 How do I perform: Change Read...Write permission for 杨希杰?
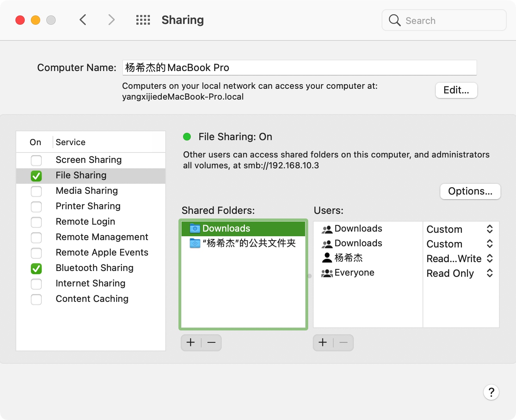pos(460,259)
